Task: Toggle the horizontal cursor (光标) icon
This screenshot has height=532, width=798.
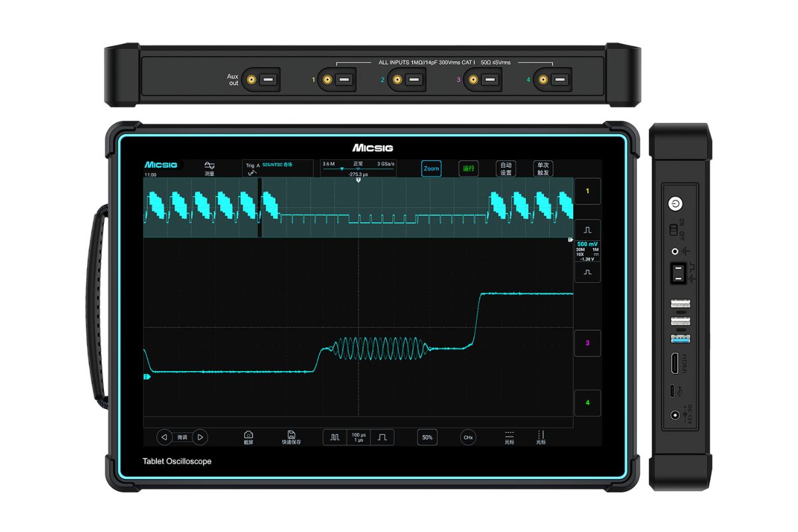Action: (x=509, y=437)
